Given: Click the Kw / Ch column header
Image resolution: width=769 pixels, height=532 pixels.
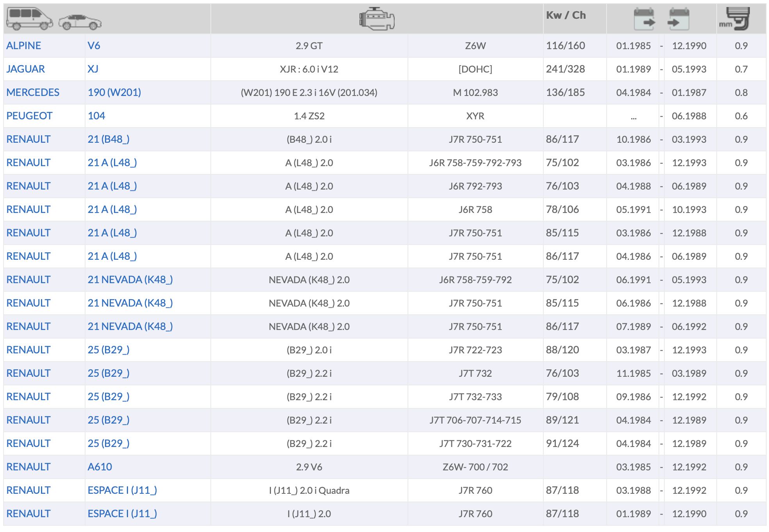Looking at the screenshot, I should [566, 15].
